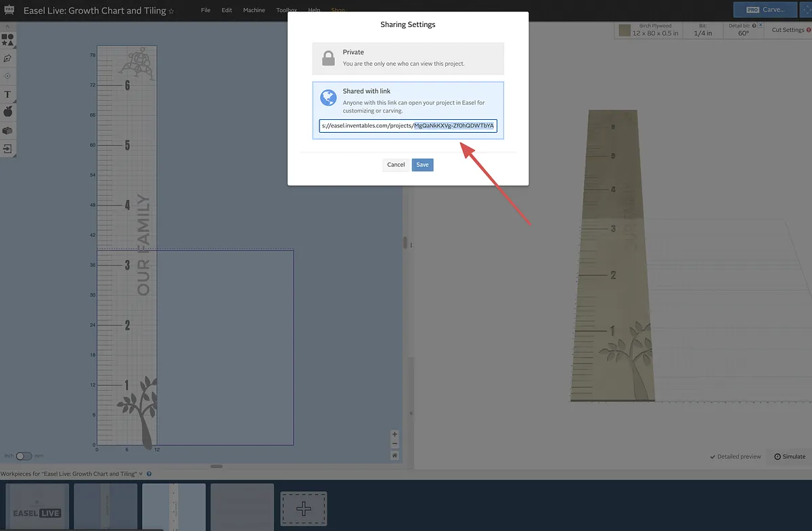This screenshot has height=531, width=812.
Task: Expand the Workpieces dropdown chevron
Action: (x=141, y=474)
